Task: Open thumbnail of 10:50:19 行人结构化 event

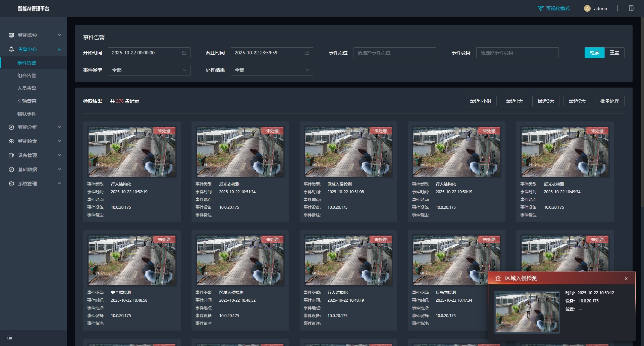Action: [457, 152]
